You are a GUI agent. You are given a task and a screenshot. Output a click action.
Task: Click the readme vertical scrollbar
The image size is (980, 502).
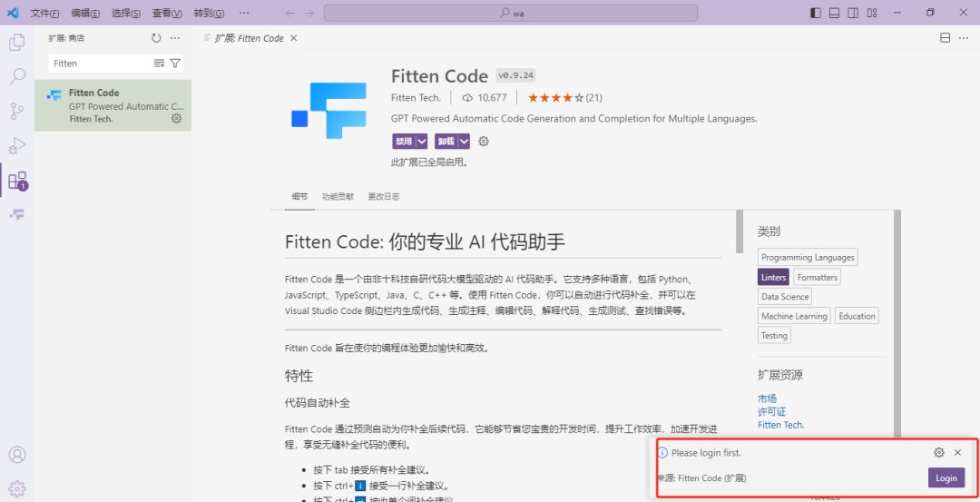point(740,231)
